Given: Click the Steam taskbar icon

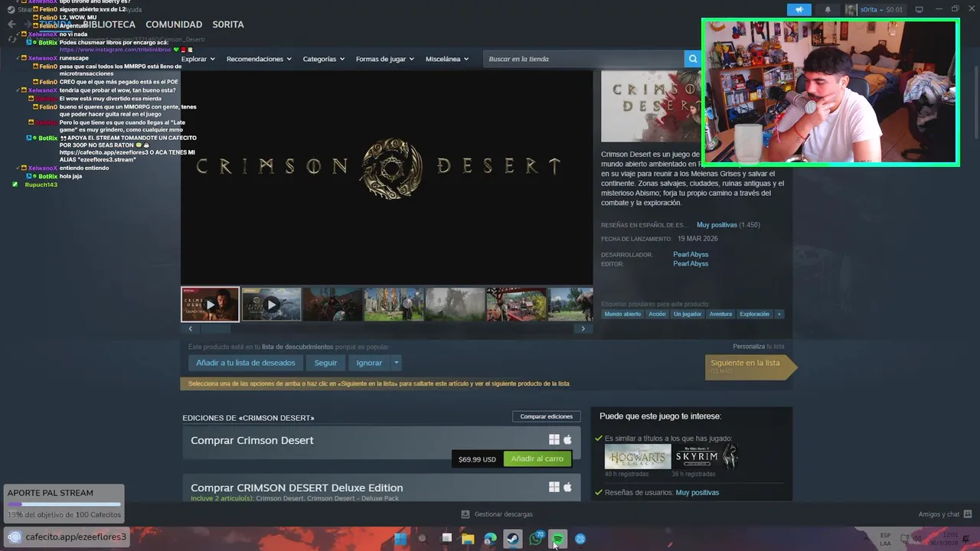Looking at the screenshot, I should pyautogui.click(x=513, y=539).
